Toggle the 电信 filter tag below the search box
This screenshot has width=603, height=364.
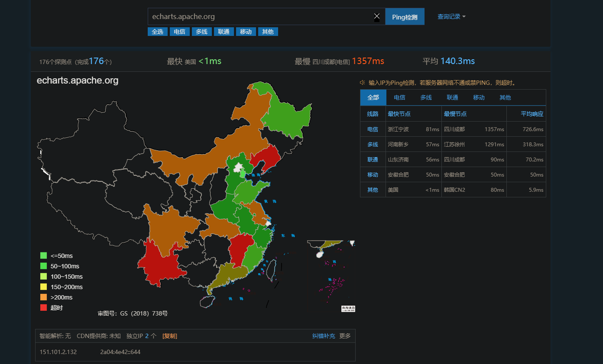click(180, 32)
